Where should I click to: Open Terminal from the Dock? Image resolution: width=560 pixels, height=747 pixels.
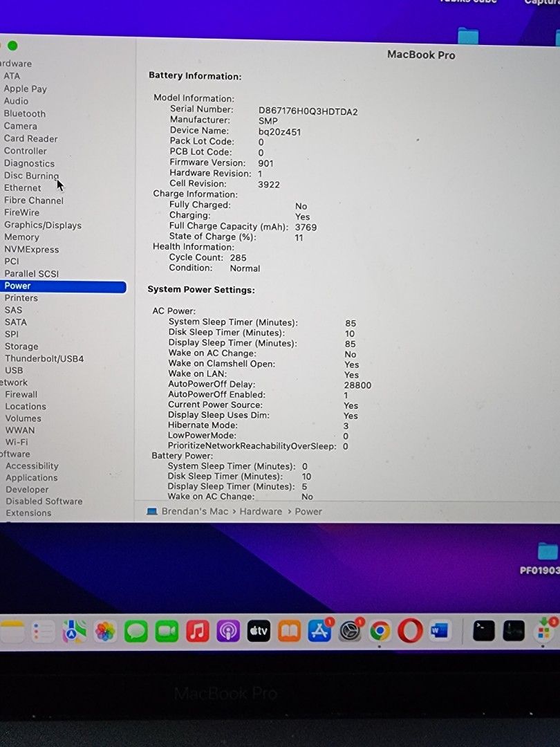(x=483, y=631)
